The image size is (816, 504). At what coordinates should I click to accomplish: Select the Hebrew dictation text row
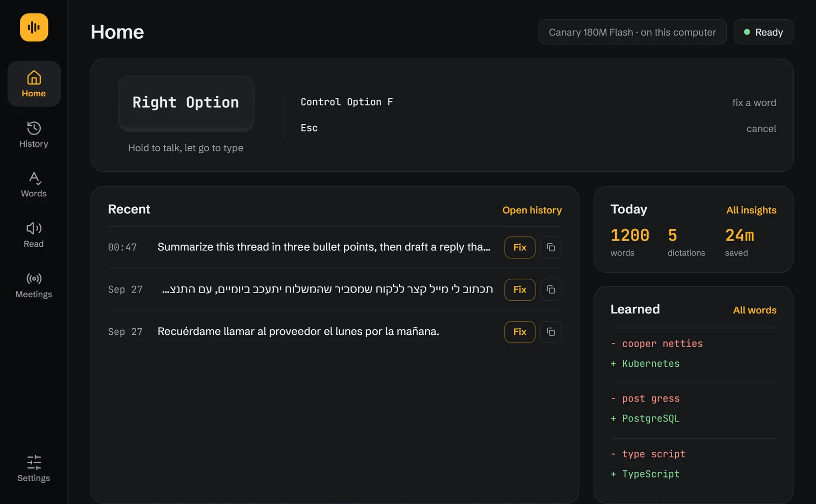coord(327,289)
